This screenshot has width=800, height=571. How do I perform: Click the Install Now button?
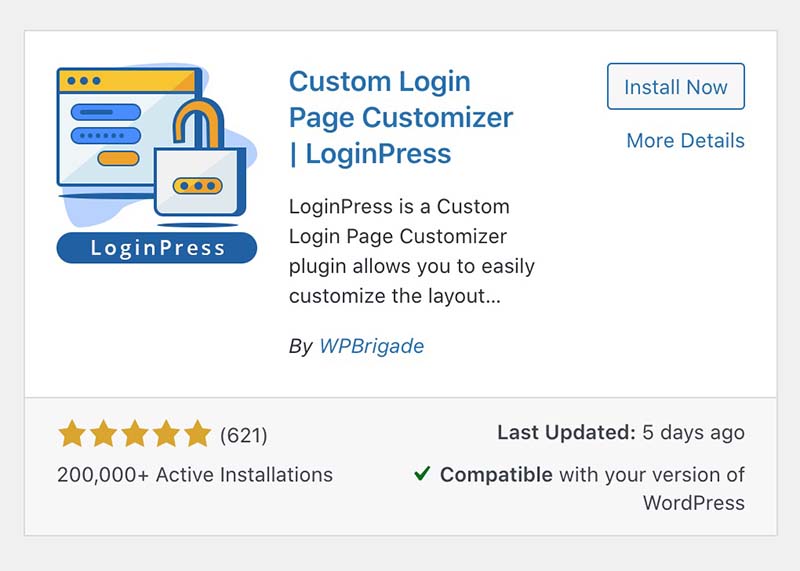click(676, 86)
